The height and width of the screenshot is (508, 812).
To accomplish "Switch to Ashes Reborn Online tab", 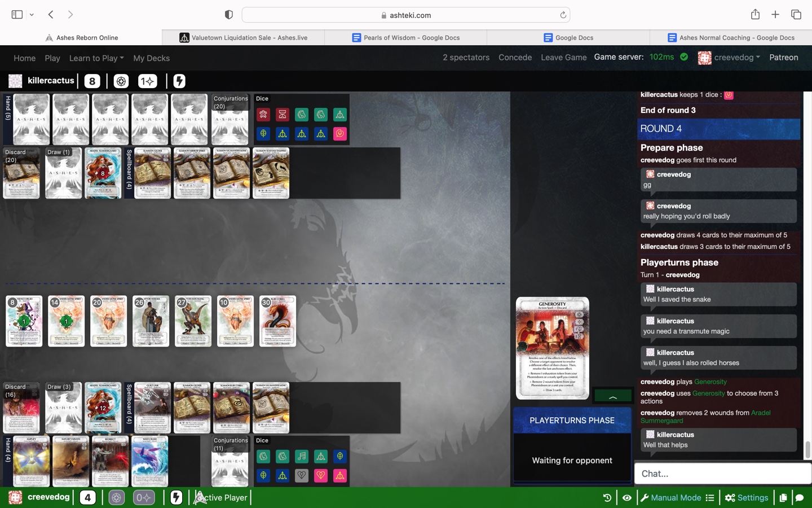I will pyautogui.click(x=81, y=38).
